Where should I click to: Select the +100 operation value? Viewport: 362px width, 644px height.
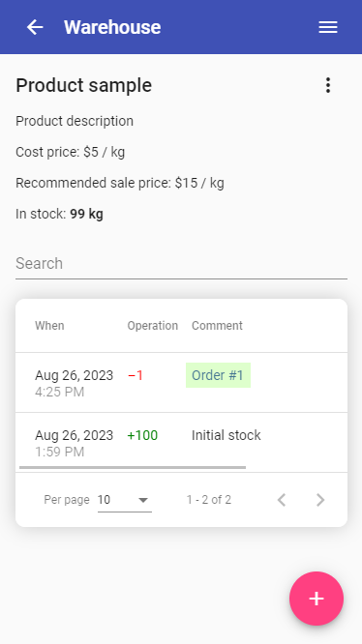[x=142, y=435]
